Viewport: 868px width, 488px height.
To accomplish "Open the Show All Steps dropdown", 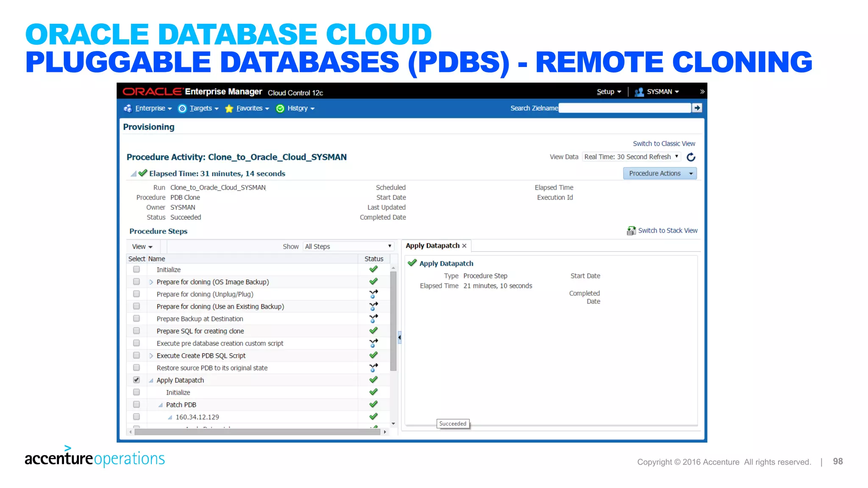I will click(348, 247).
